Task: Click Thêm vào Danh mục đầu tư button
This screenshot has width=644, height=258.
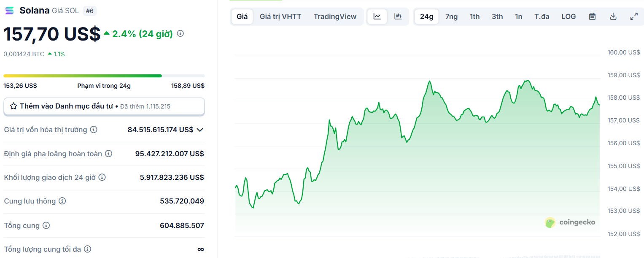Action: [104, 106]
